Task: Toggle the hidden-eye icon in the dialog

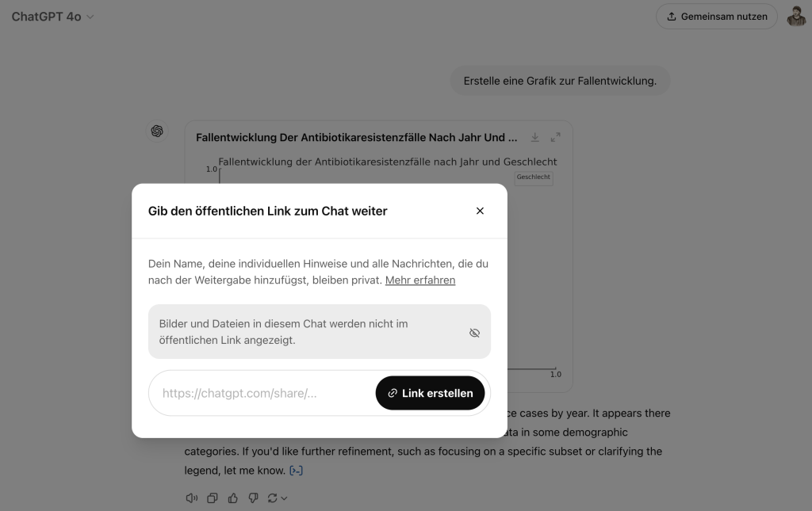Action: (474, 333)
